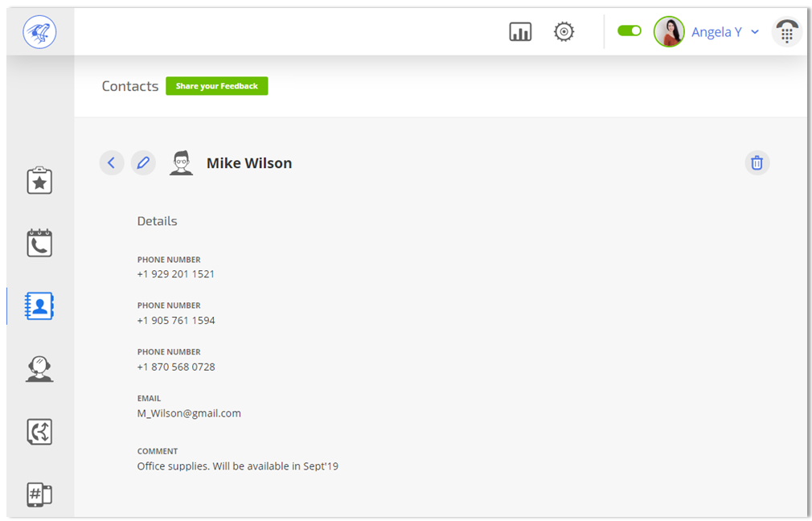Open settings gear icon in header
This screenshot has width=812, height=521.
click(x=564, y=31)
